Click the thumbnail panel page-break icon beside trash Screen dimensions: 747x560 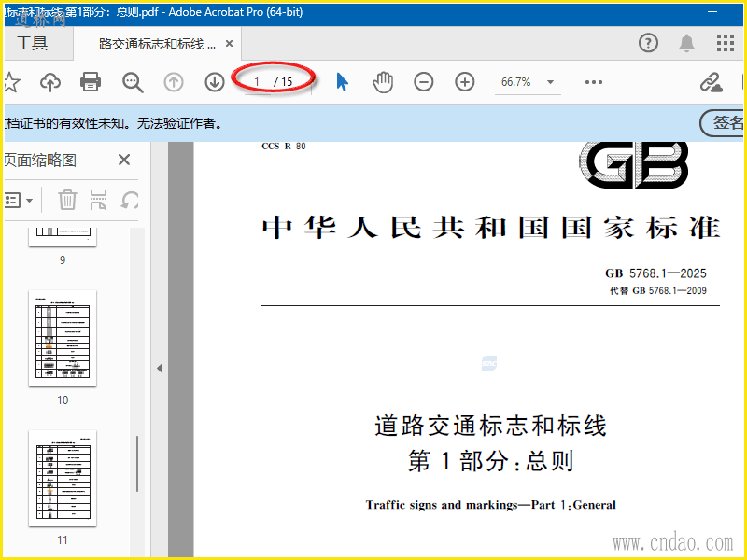click(x=98, y=200)
